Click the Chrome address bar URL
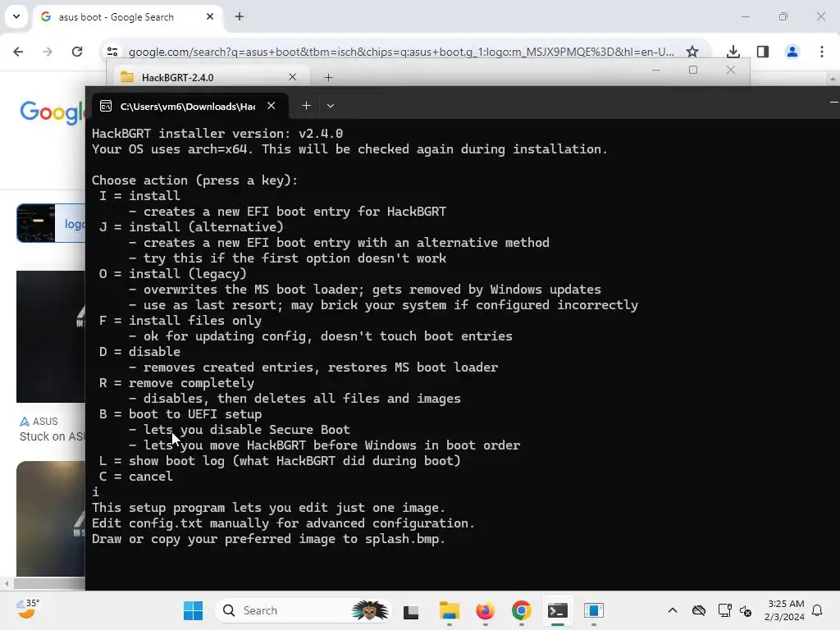840x630 pixels. click(x=400, y=52)
